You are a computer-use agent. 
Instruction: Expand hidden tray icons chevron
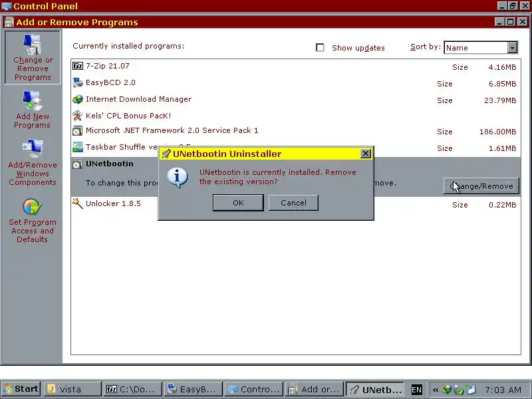pos(436,390)
